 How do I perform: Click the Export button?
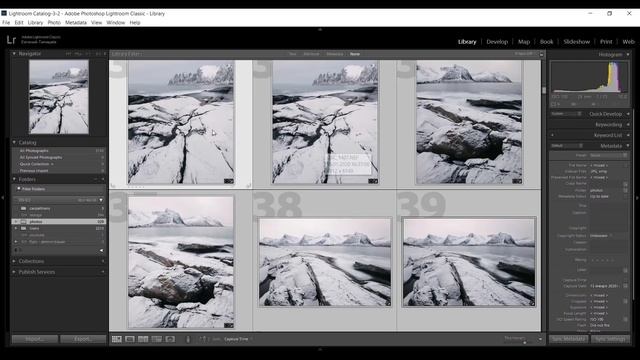pyautogui.click(x=83, y=339)
